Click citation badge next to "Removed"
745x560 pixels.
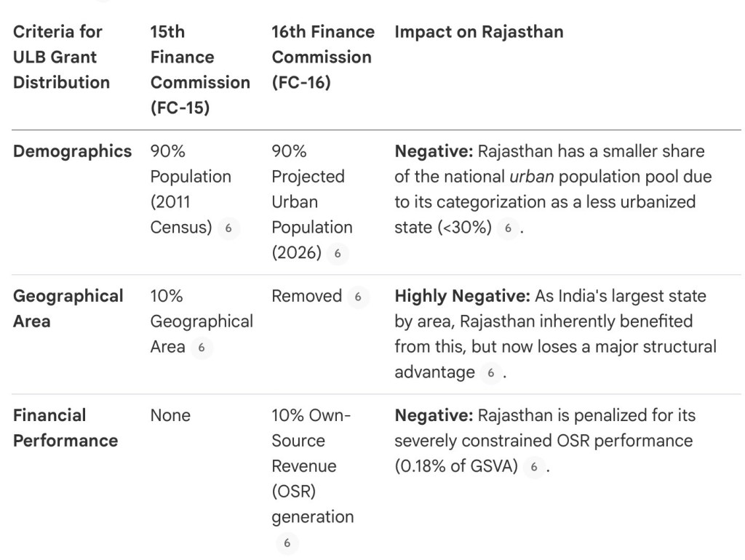356,297
